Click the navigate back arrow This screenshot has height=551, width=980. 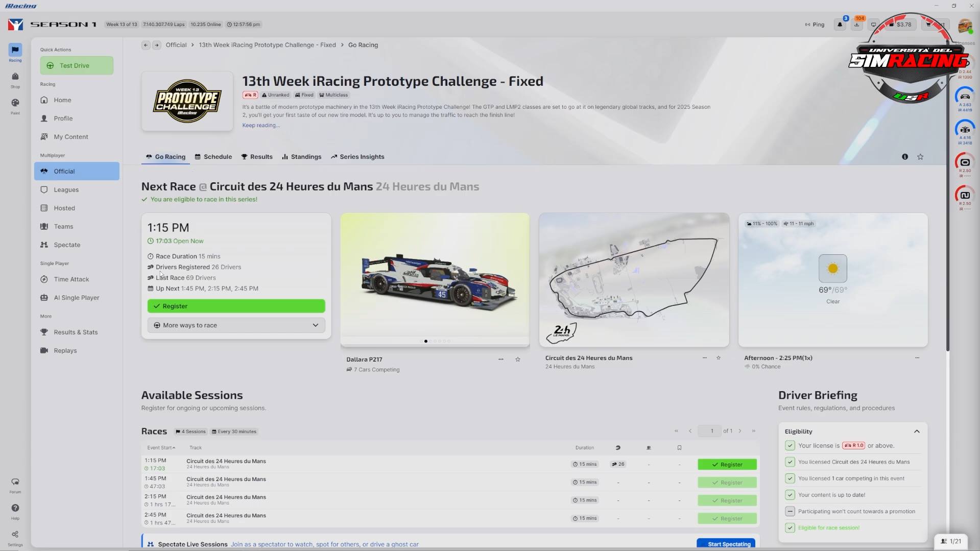(146, 45)
